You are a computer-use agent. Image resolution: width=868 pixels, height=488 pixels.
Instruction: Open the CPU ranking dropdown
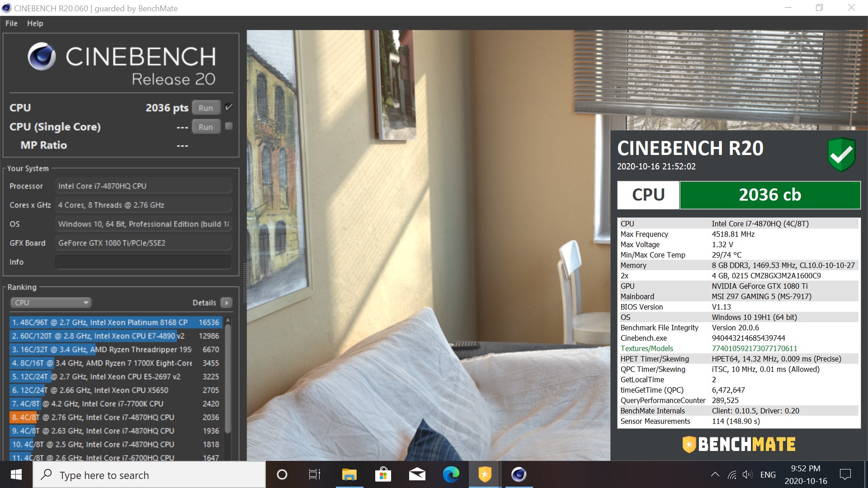tap(51, 302)
